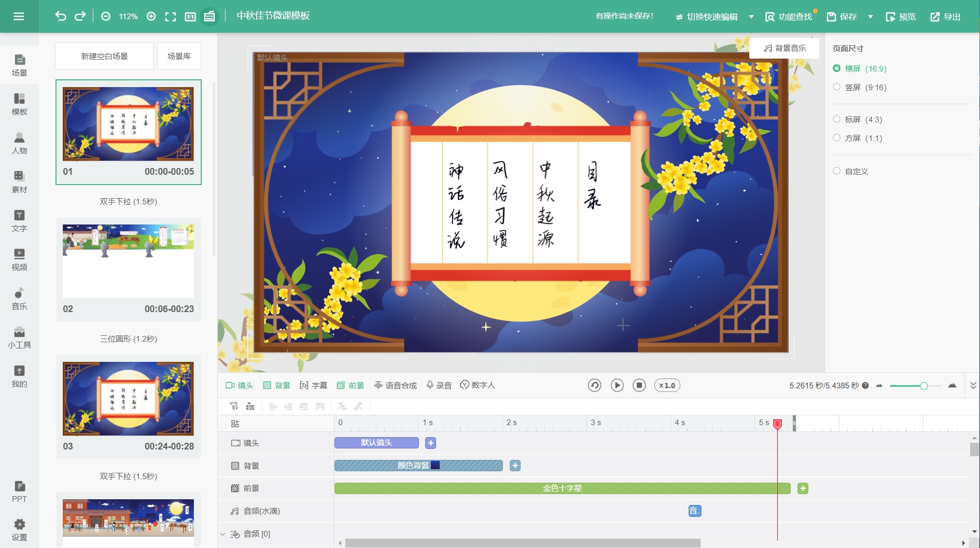Viewport: 980px width, 548px height.
Task: Select 横屏 (16:9) page size
Action: [860, 68]
